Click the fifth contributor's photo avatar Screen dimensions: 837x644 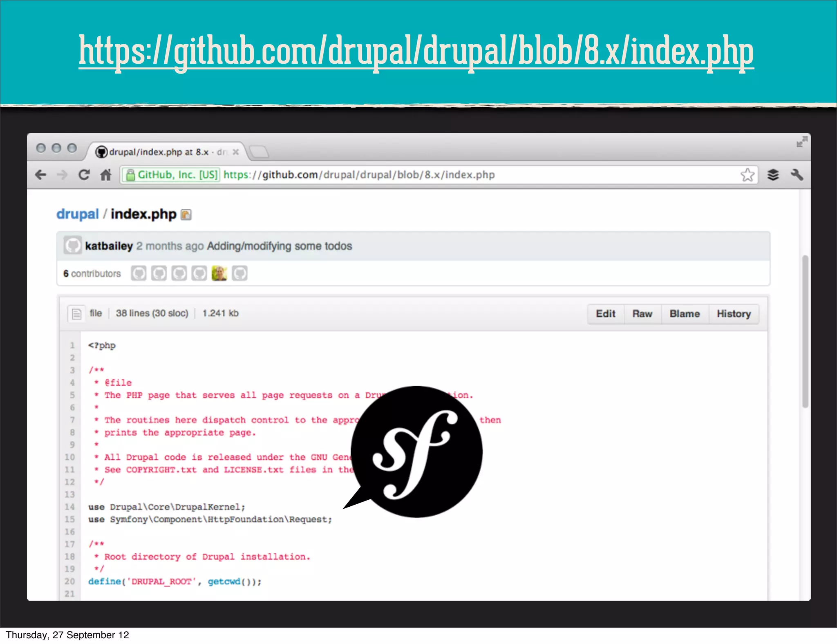[219, 273]
